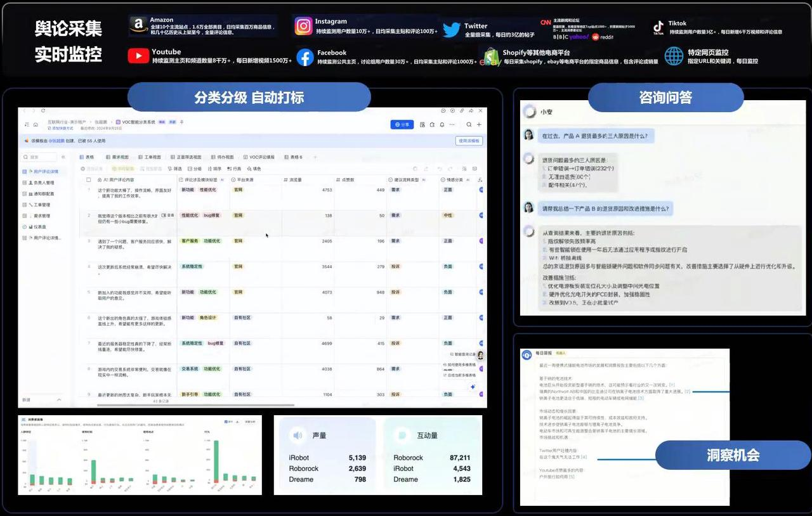Click the 使用该模板 button
The image size is (812, 516).
tap(469, 141)
